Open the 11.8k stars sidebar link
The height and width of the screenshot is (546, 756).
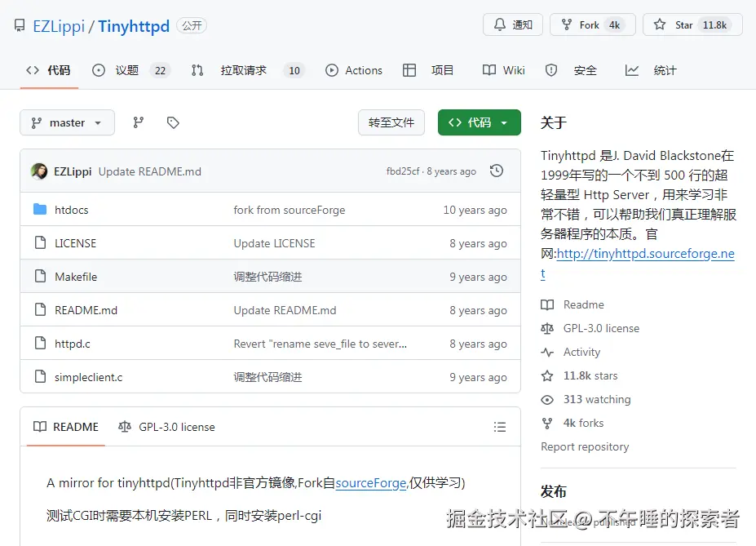[x=590, y=375]
